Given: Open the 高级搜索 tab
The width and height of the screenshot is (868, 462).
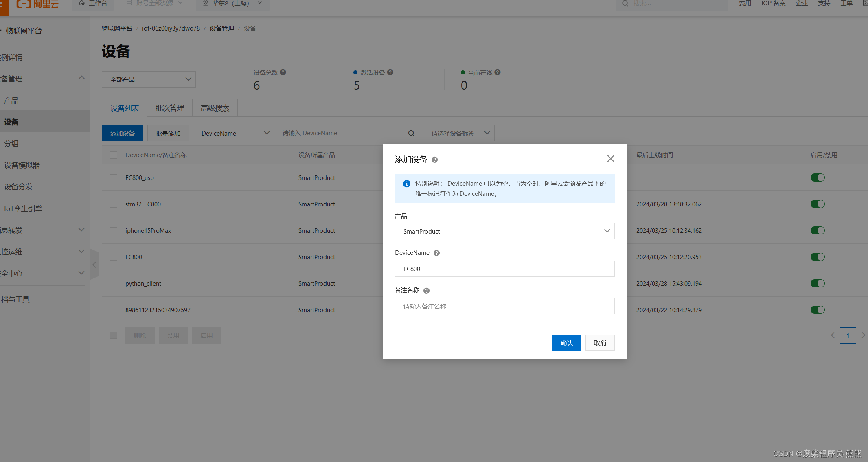Looking at the screenshot, I should 215,107.
